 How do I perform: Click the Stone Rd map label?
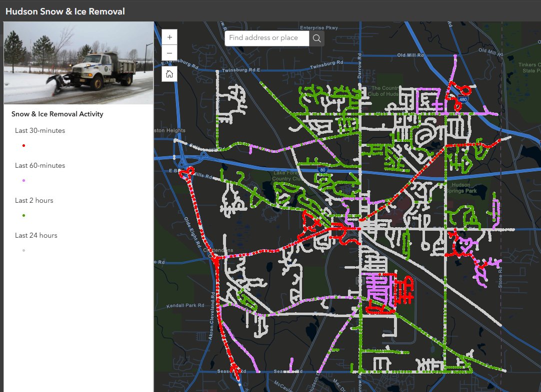(x=500, y=277)
